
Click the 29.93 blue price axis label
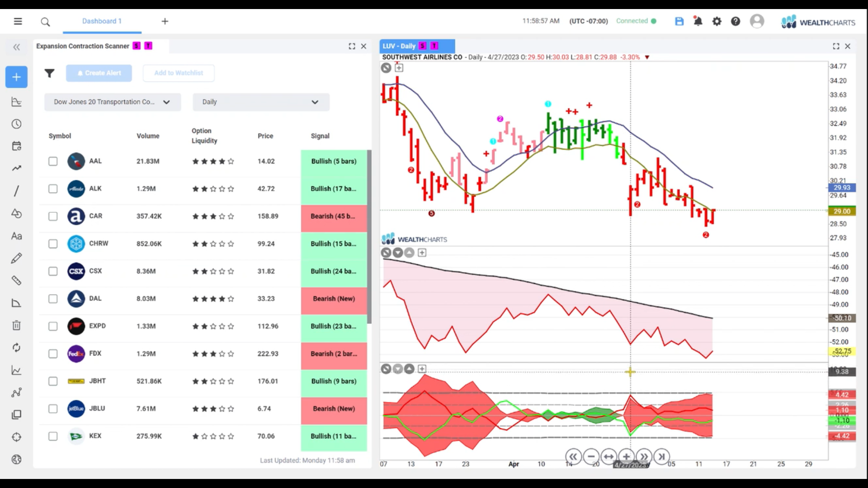tap(842, 188)
